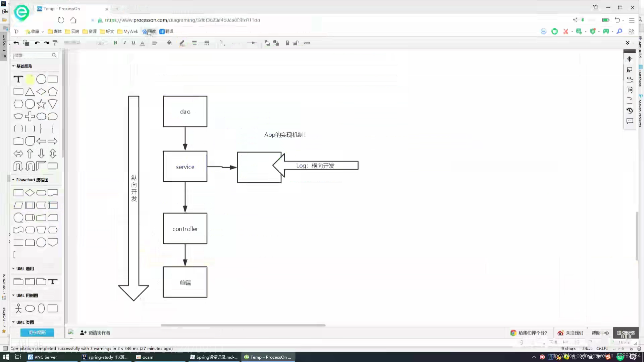Click the browser screenshot scissors icon

tap(566, 32)
